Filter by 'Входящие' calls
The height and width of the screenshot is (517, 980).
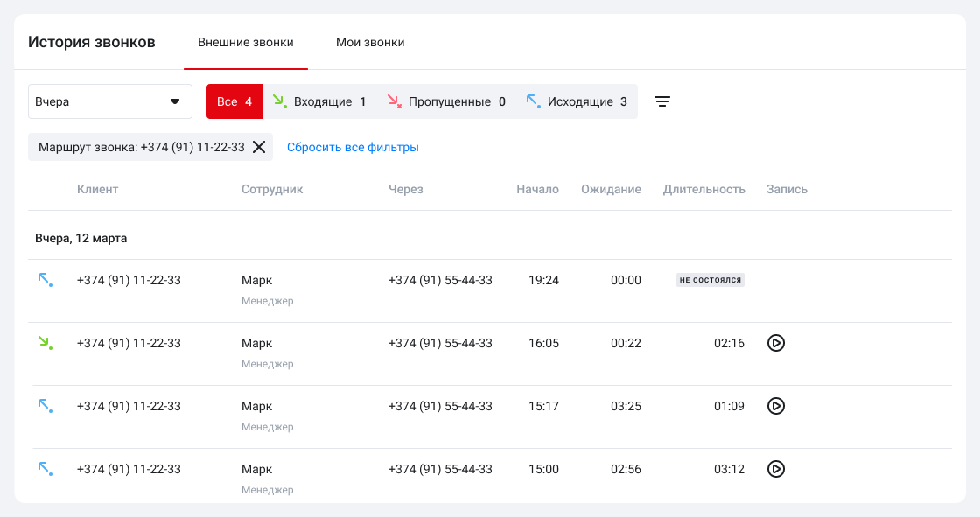pyautogui.click(x=319, y=101)
